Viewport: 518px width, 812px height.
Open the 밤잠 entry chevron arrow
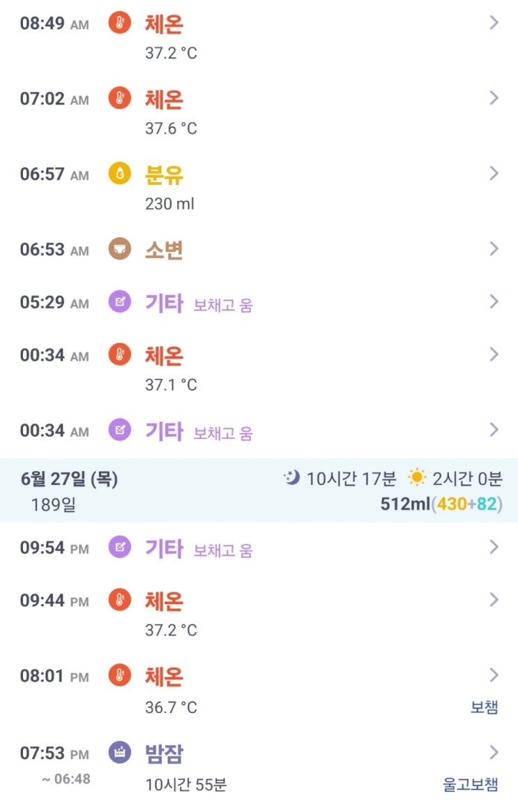[x=494, y=752]
